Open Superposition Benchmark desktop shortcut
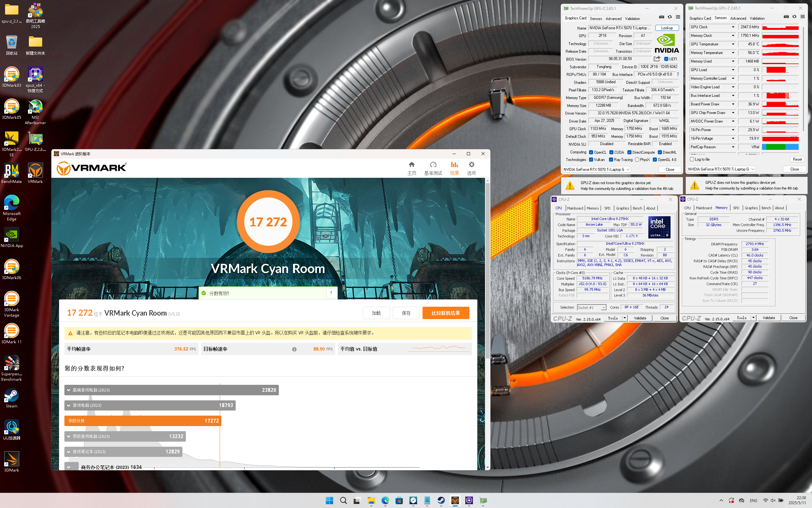Screen dimensions: 812x508 point(12,368)
